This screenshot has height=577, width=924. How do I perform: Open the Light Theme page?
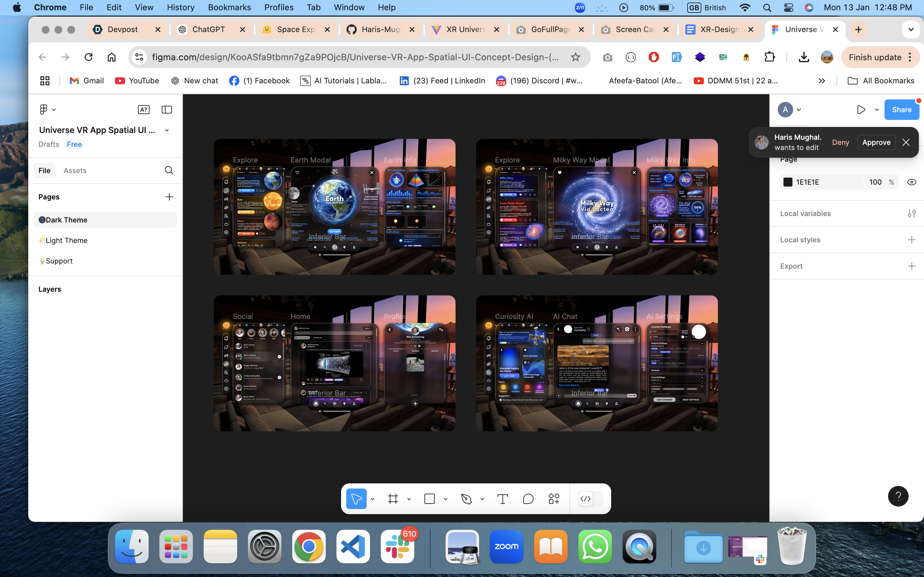66,240
